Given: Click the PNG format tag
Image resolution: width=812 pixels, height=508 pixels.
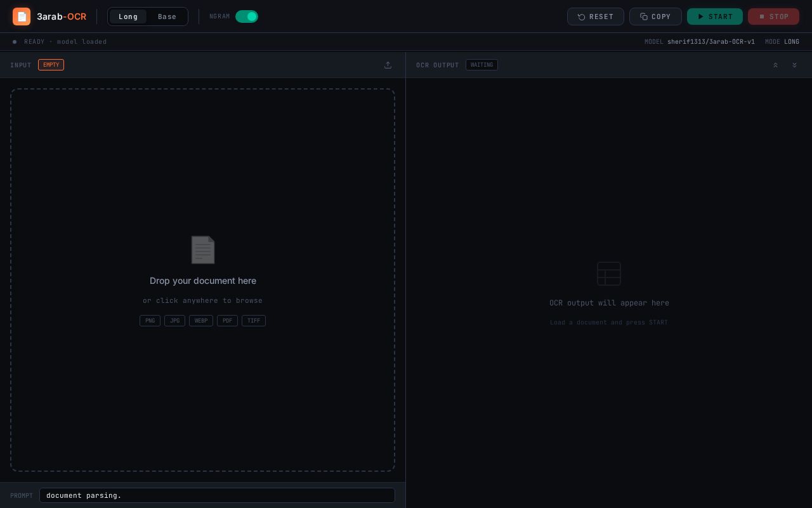Looking at the screenshot, I should click(150, 321).
